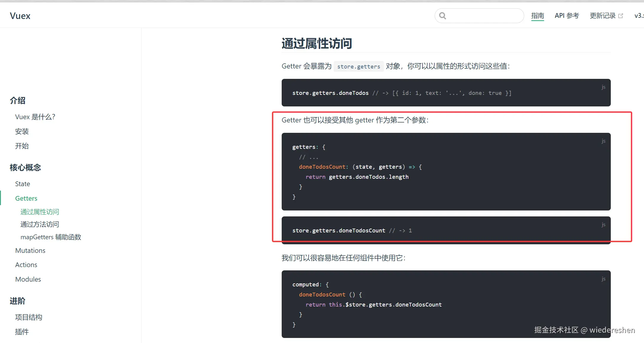This screenshot has width=644, height=343.
Task: Open the 安装 sidebar page
Action: coord(22,131)
